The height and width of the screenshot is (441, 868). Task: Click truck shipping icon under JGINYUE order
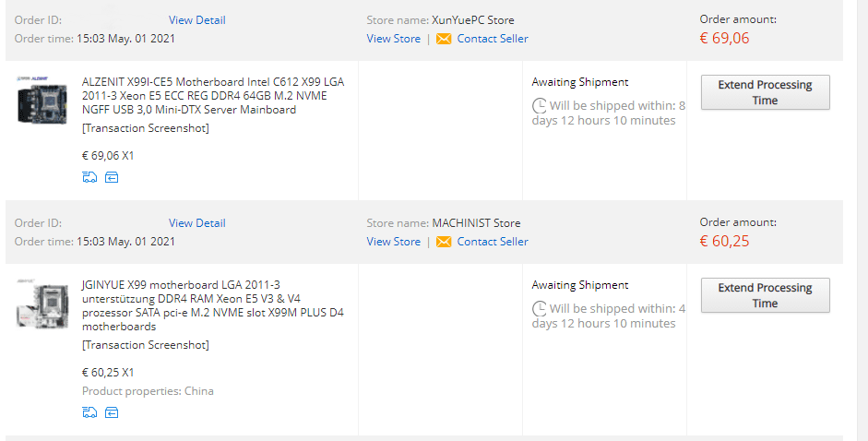[x=89, y=412]
